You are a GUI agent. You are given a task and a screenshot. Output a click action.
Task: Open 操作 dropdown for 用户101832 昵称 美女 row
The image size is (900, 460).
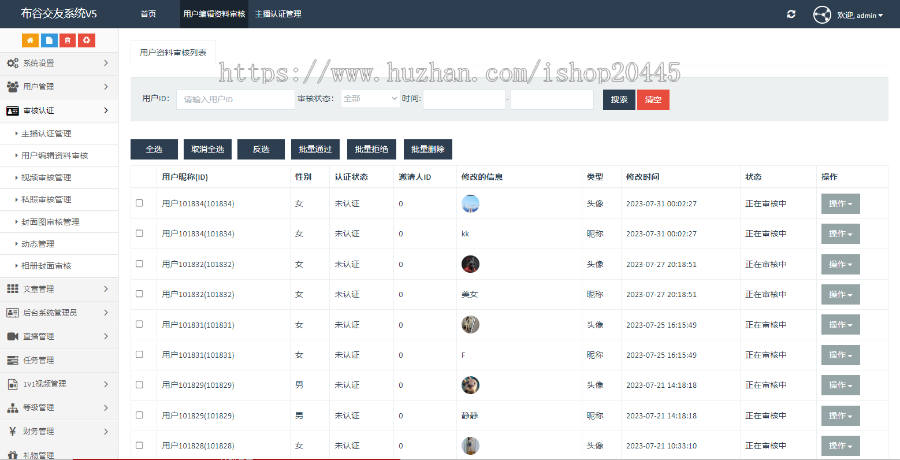point(840,295)
